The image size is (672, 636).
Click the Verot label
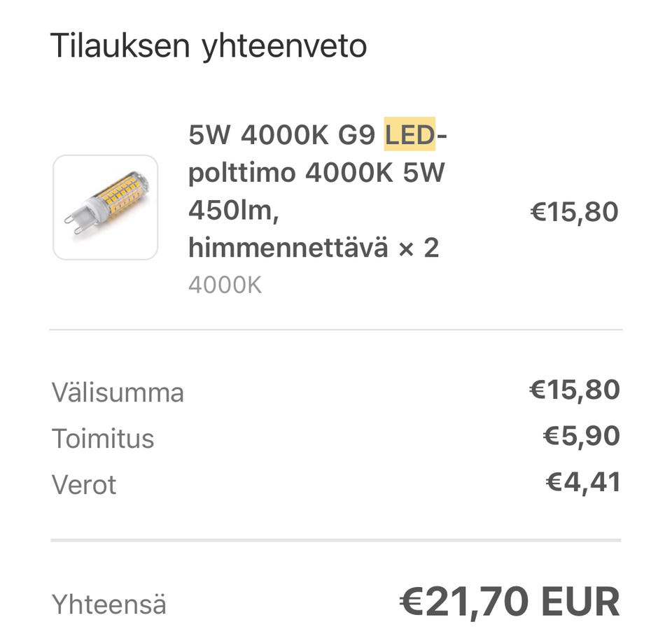point(84,485)
